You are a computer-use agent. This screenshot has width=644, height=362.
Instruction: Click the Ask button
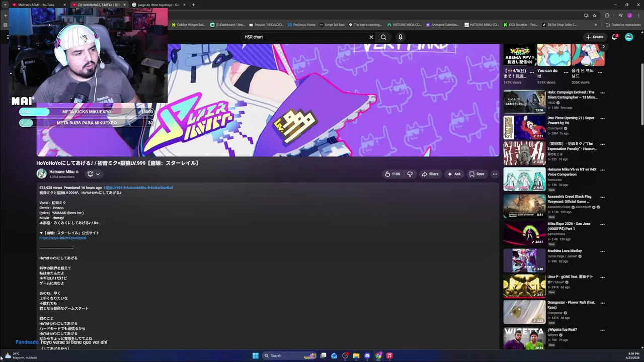coord(454,174)
